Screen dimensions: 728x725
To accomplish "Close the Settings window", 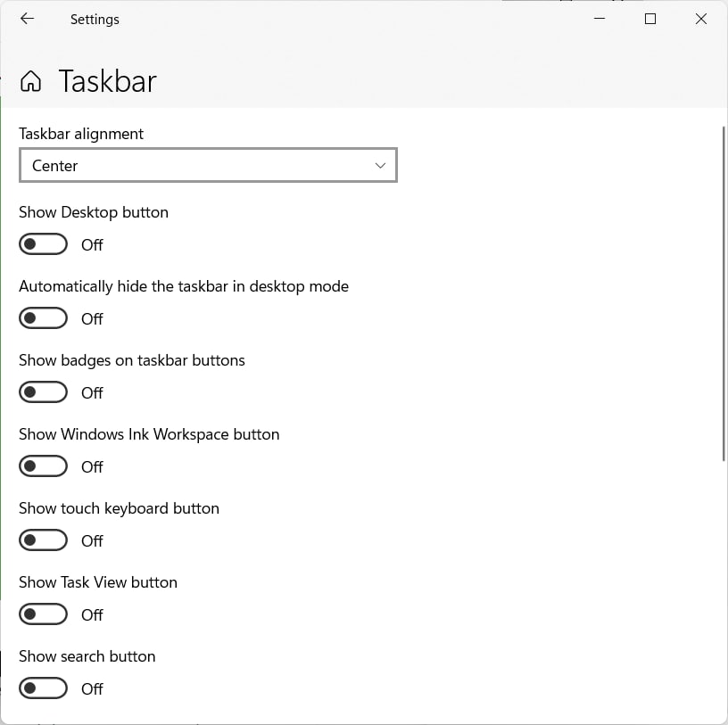I will pos(701,19).
